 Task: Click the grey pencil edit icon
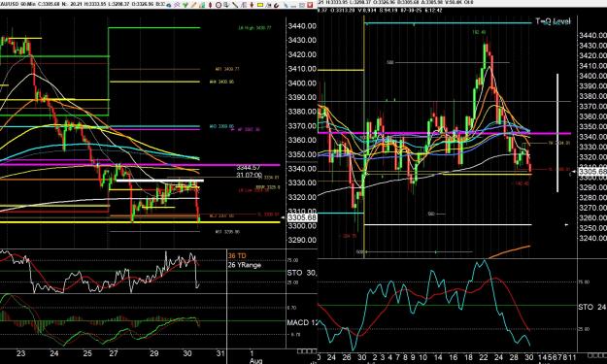286,5
